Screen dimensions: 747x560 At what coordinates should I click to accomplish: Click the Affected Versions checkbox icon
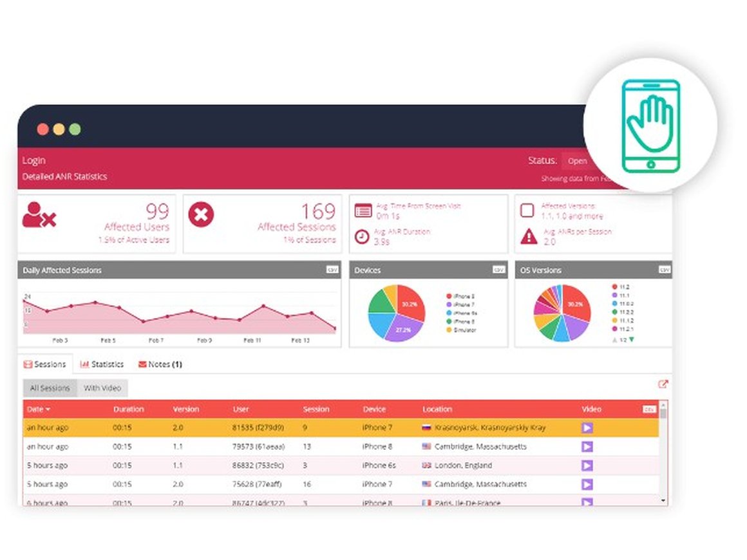[527, 210]
